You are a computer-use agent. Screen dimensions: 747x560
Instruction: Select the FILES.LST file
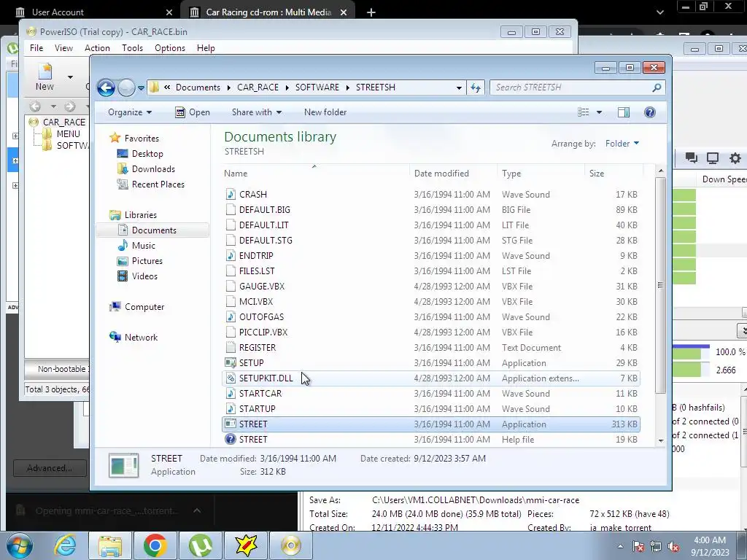pyautogui.click(x=431, y=271)
